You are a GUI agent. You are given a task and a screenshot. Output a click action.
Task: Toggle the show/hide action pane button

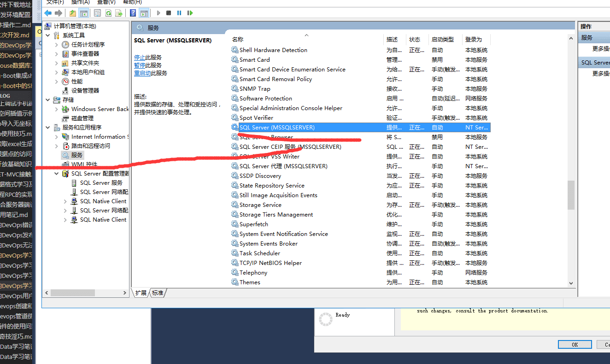144,13
